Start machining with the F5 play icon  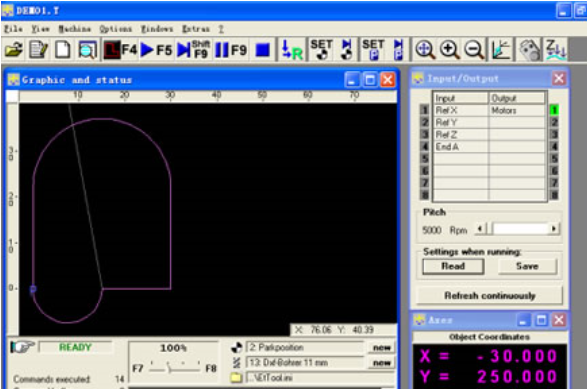[x=156, y=50]
